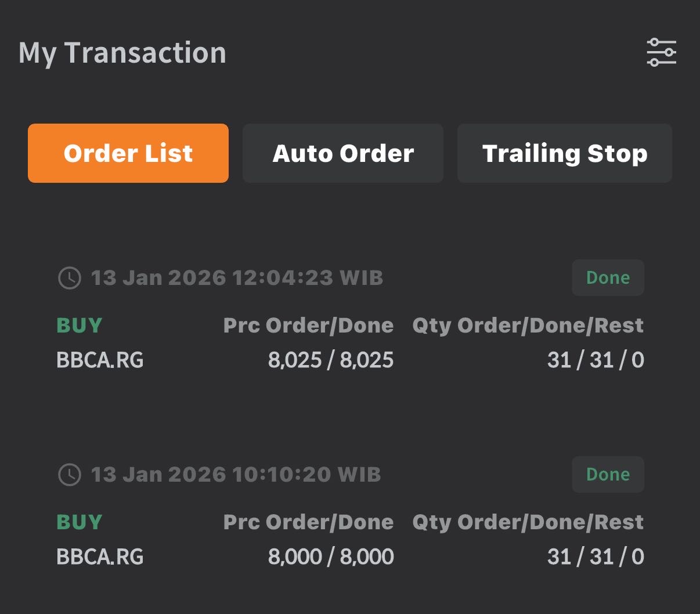
Task: Click the 8,025 / 8,025 price value
Action: tap(331, 360)
